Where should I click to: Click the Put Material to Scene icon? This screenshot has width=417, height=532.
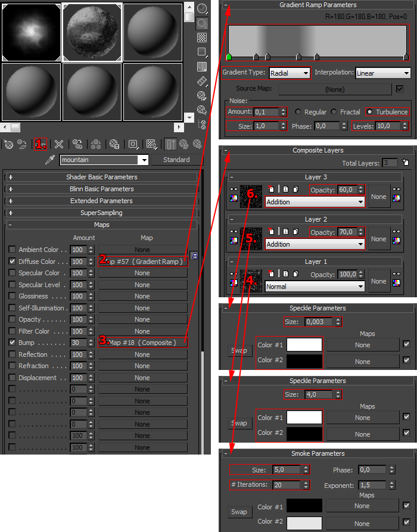(23, 144)
